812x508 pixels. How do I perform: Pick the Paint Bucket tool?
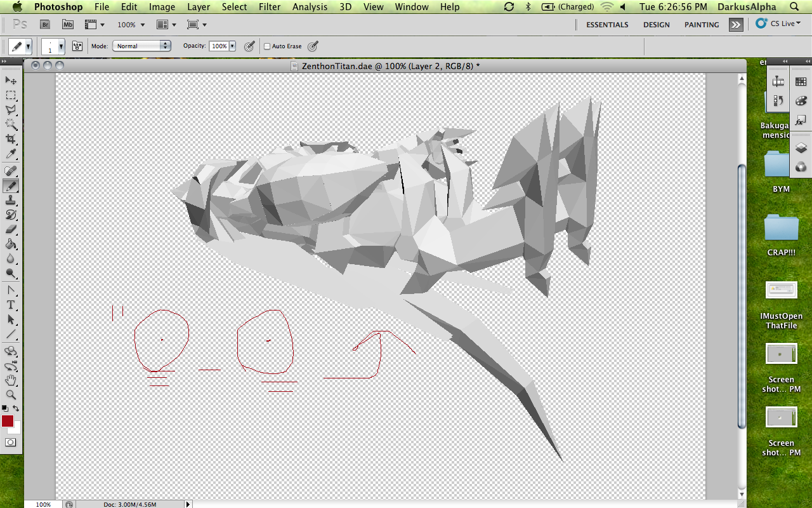click(x=11, y=244)
